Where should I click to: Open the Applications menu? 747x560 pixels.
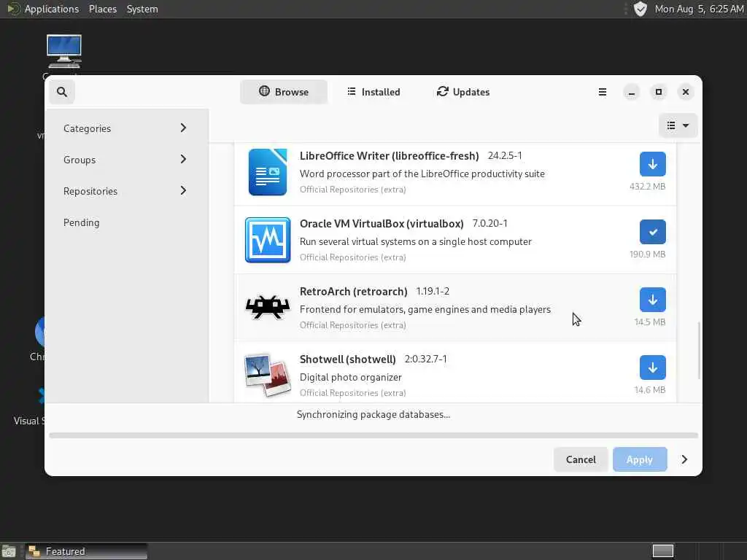(52, 9)
